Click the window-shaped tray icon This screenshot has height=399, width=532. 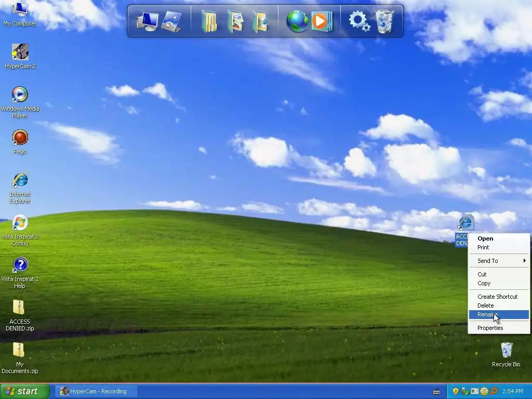475,391
